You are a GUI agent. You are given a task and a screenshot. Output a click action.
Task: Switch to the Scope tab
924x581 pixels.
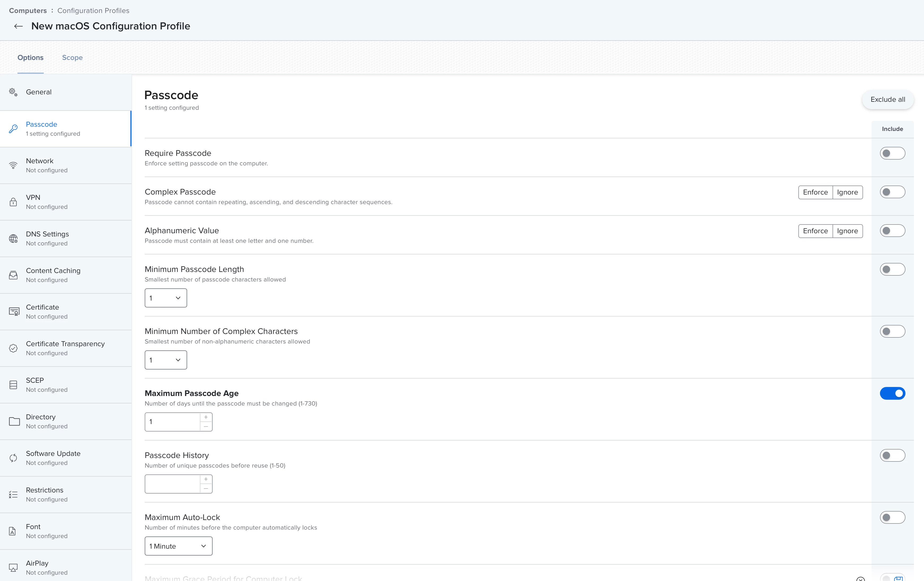tap(72, 58)
